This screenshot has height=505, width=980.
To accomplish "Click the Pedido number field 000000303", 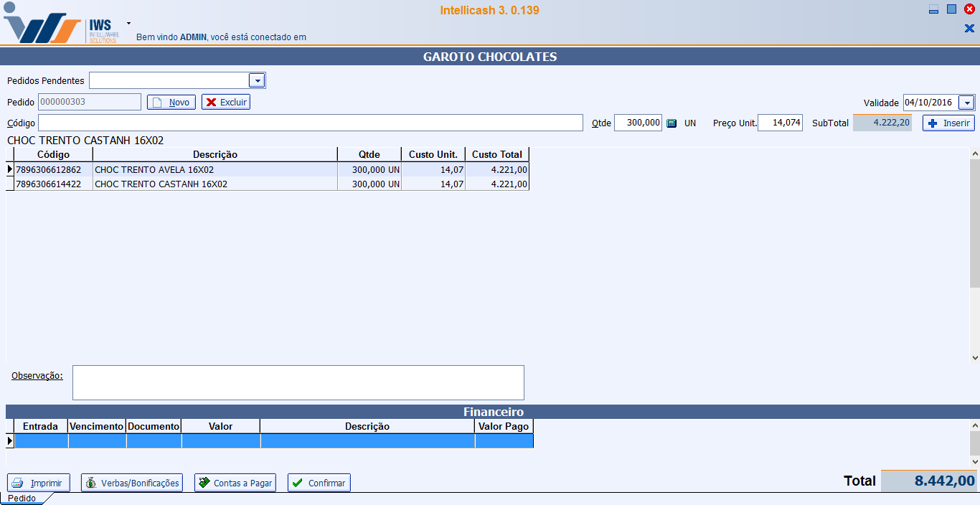I will pos(89,102).
